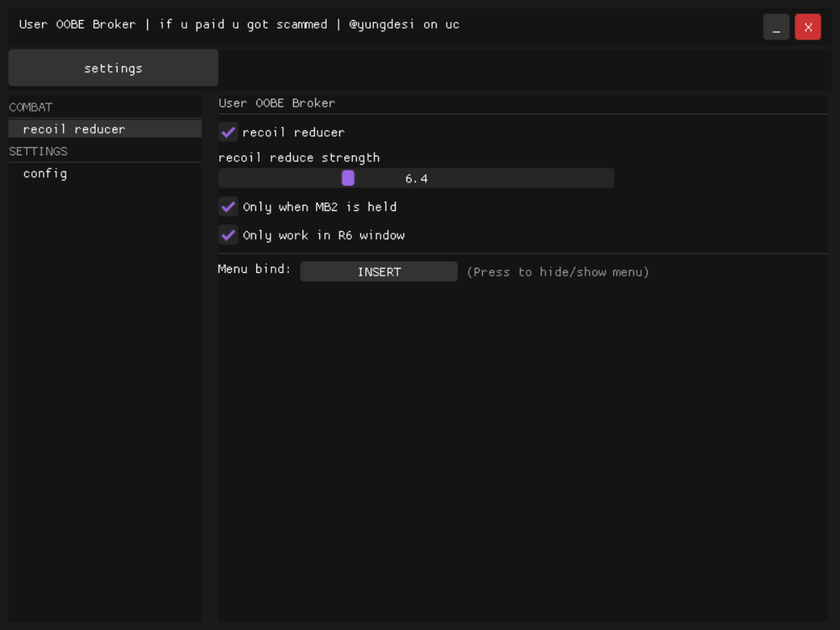Open the settings tab at top

pyautogui.click(x=113, y=68)
